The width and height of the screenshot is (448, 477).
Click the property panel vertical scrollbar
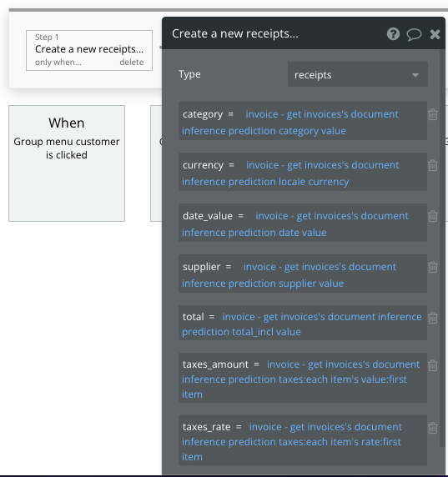point(442,248)
